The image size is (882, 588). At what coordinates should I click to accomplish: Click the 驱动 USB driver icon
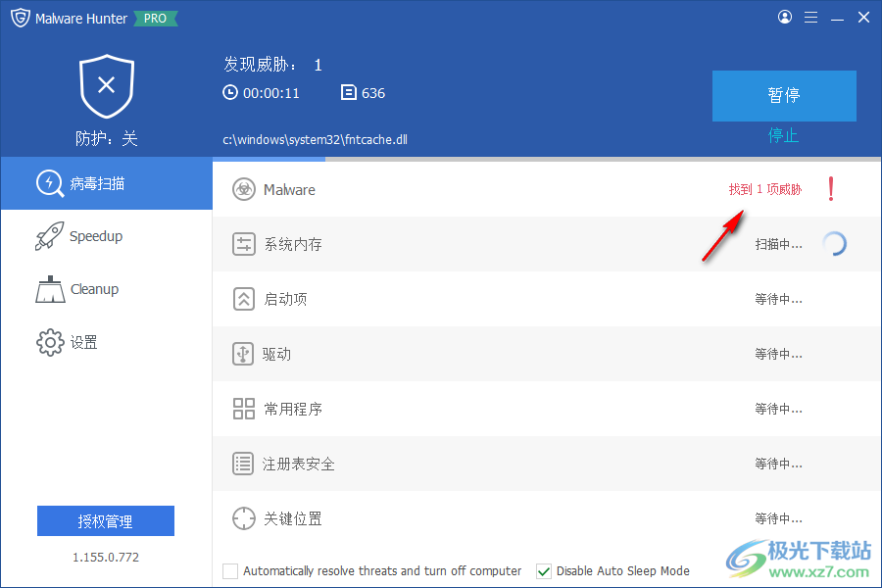click(x=243, y=354)
